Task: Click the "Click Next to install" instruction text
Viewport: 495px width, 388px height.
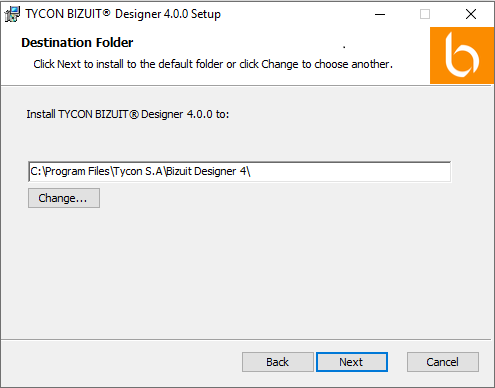Action: tap(213, 64)
